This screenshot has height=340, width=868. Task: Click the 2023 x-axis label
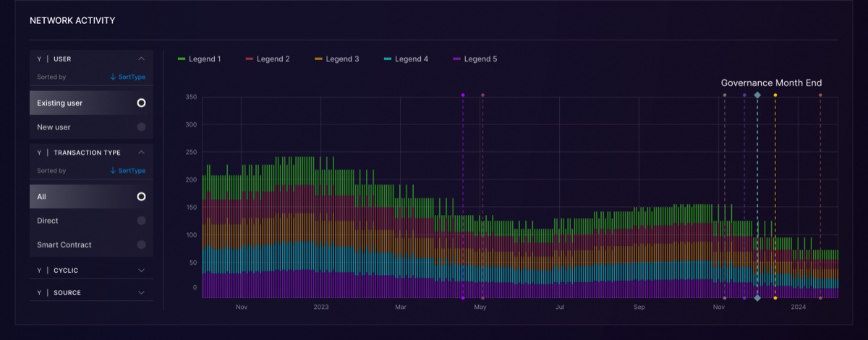tap(321, 307)
